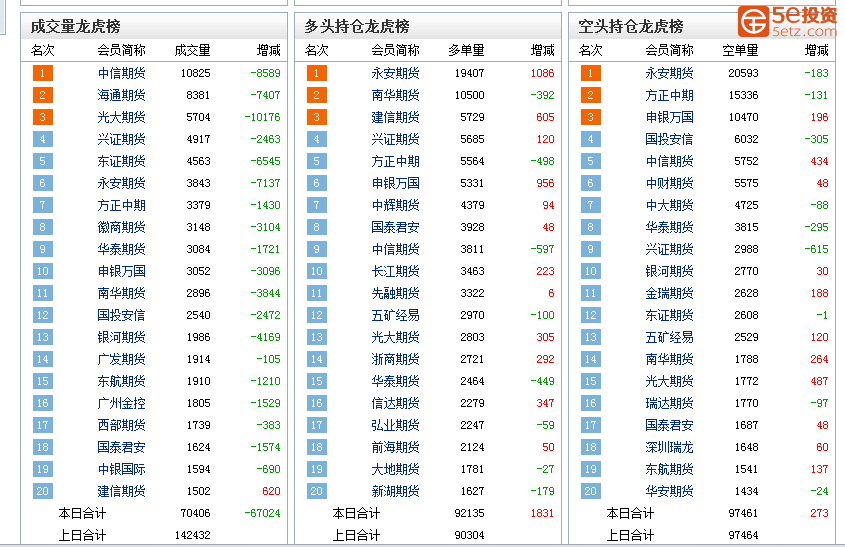Open 方正中期 in the 空头持仓龙虎榜 table
This screenshot has height=547, width=845.
tap(669, 95)
